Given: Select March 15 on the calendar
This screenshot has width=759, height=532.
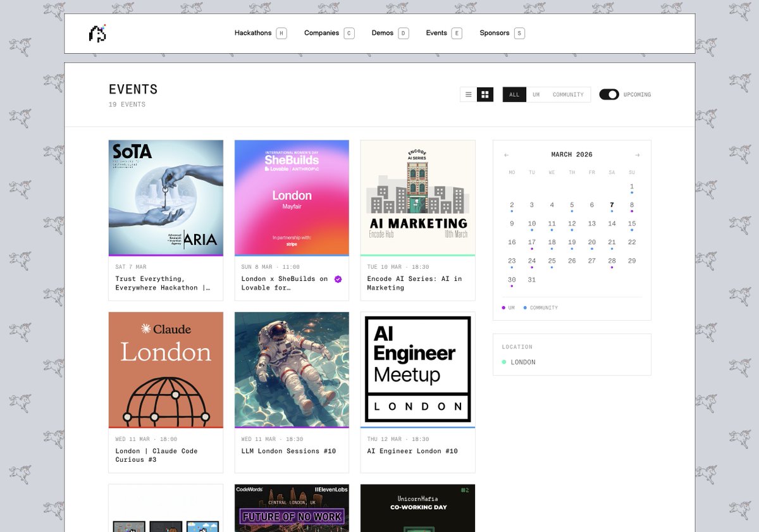Looking at the screenshot, I should tap(632, 224).
